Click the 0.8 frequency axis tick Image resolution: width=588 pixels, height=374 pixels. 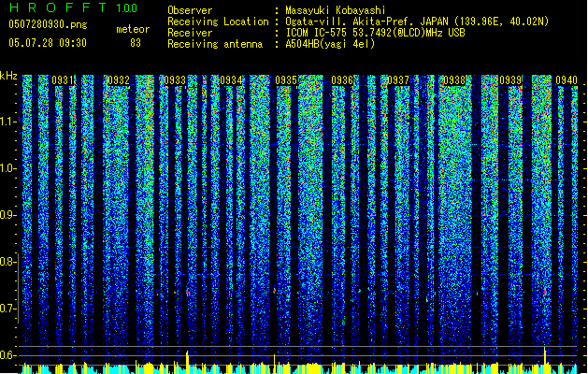click(8, 262)
